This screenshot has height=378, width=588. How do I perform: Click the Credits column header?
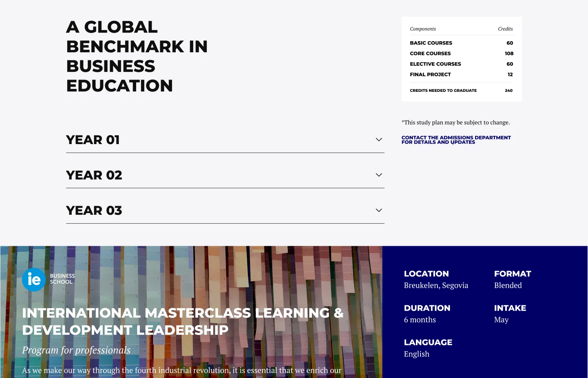pos(505,29)
